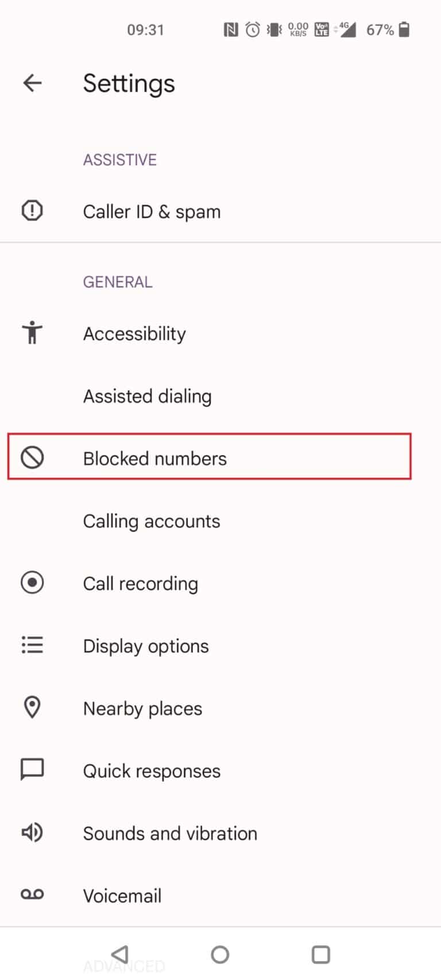Open Caller ID & spam settings
Image resolution: width=441 pixels, height=980 pixels.
coord(152,212)
